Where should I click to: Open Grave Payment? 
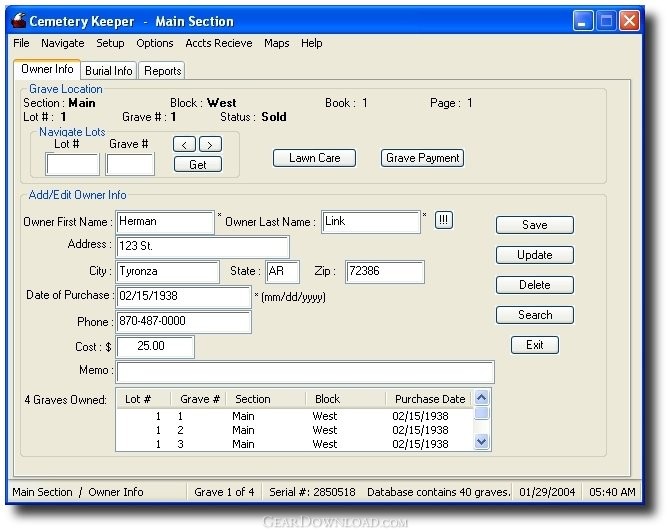click(x=422, y=158)
